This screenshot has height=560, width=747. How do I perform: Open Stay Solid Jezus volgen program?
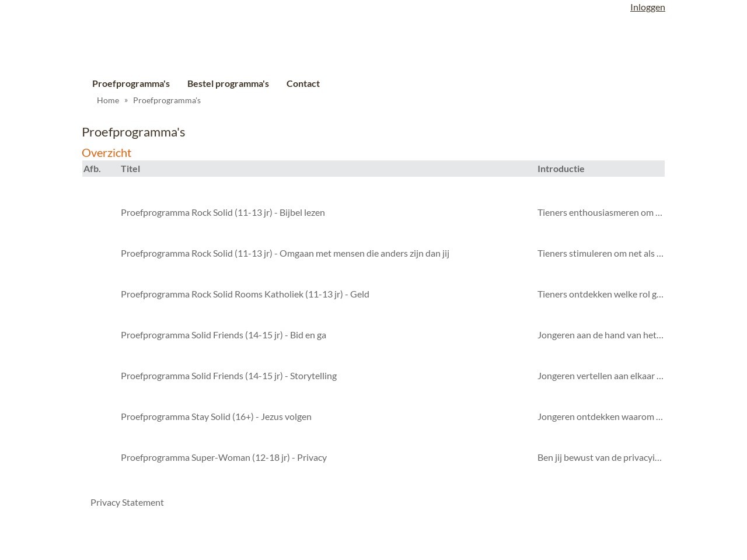click(x=216, y=416)
